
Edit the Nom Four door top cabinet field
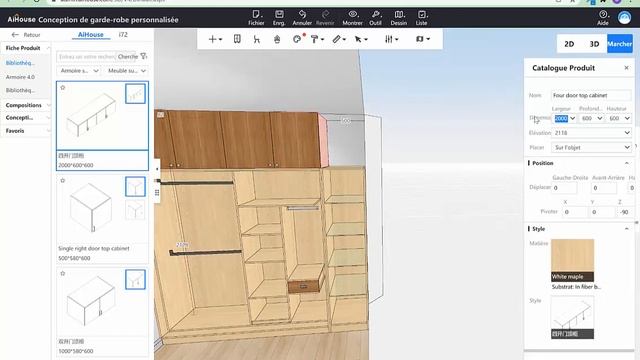point(591,95)
